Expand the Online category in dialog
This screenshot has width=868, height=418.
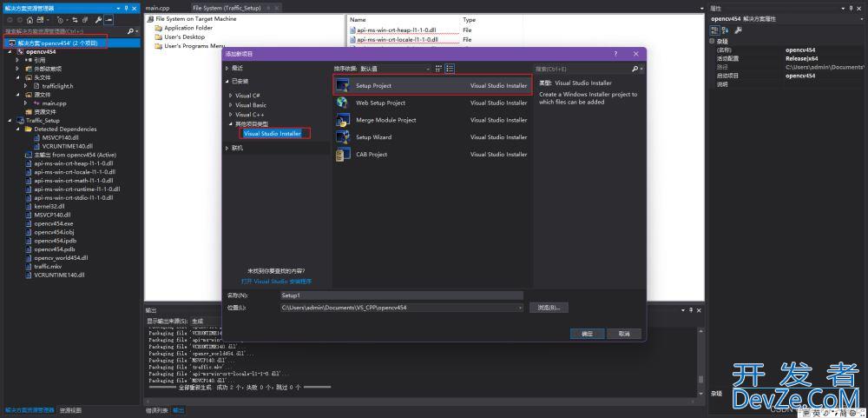227,148
